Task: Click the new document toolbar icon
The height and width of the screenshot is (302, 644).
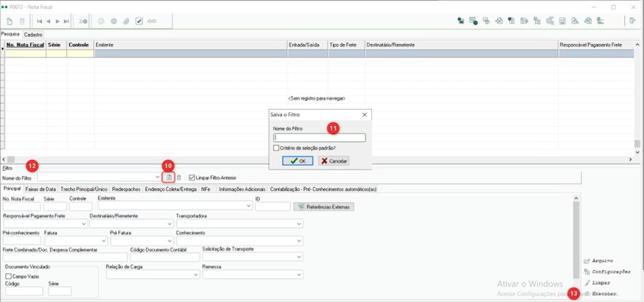Action: [10, 21]
